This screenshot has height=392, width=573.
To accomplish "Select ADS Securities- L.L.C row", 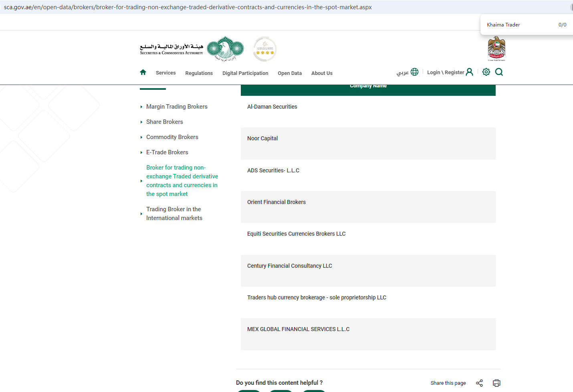I will [x=368, y=175].
